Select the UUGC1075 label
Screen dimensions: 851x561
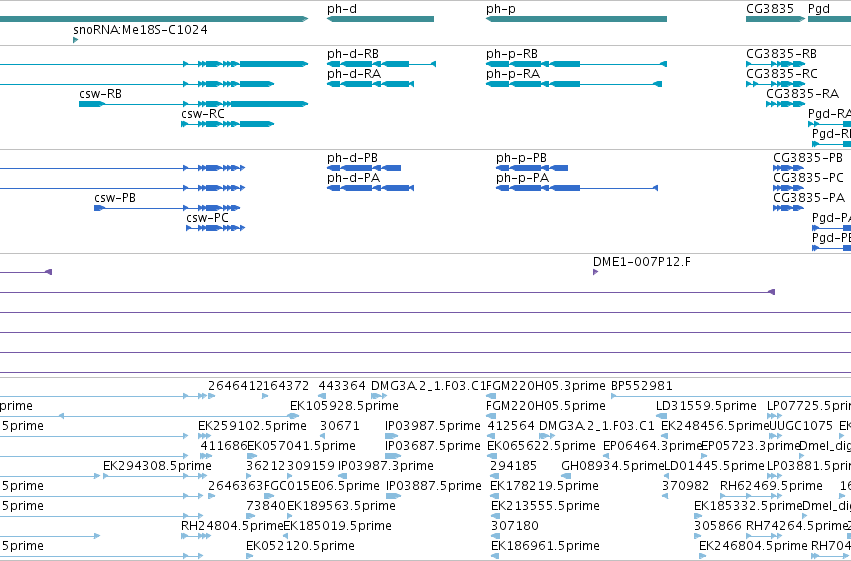coord(801,426)
